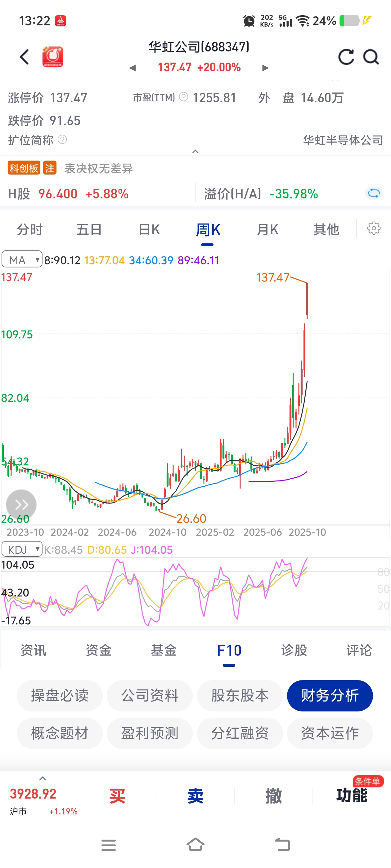Open the help icon next to 市盈(TTM)
Screen dimensions: 391x868
[183, 97]
